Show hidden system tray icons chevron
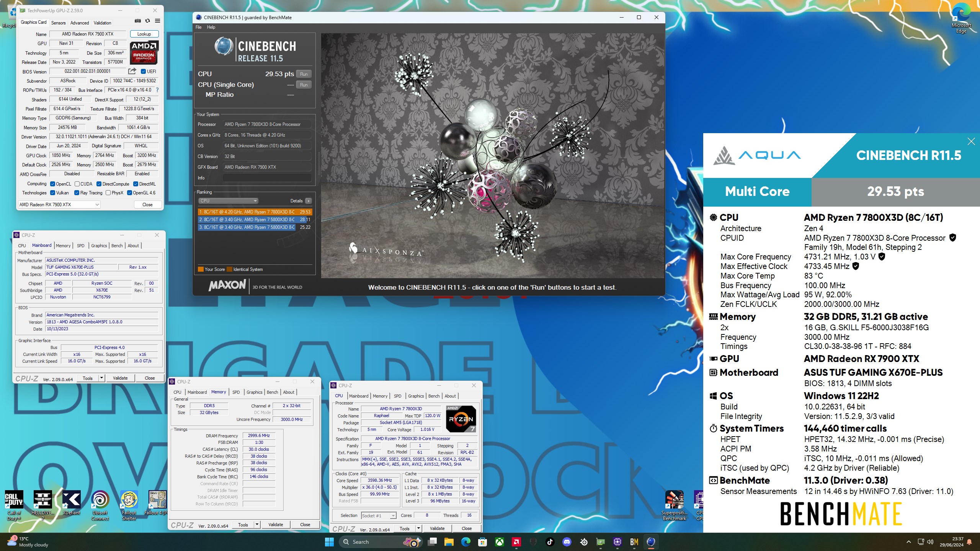 click(x=908, y=542)
